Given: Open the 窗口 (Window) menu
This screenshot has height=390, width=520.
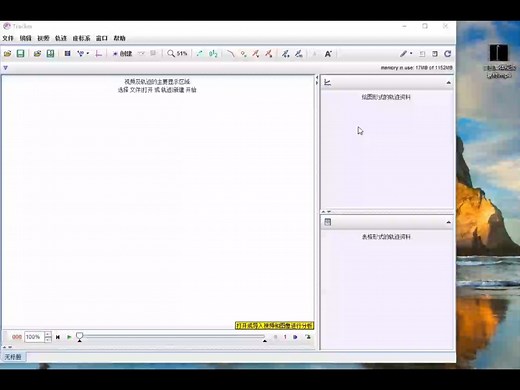Looking at the screenshot, I should pyautogui.click(x=102, y=38).
